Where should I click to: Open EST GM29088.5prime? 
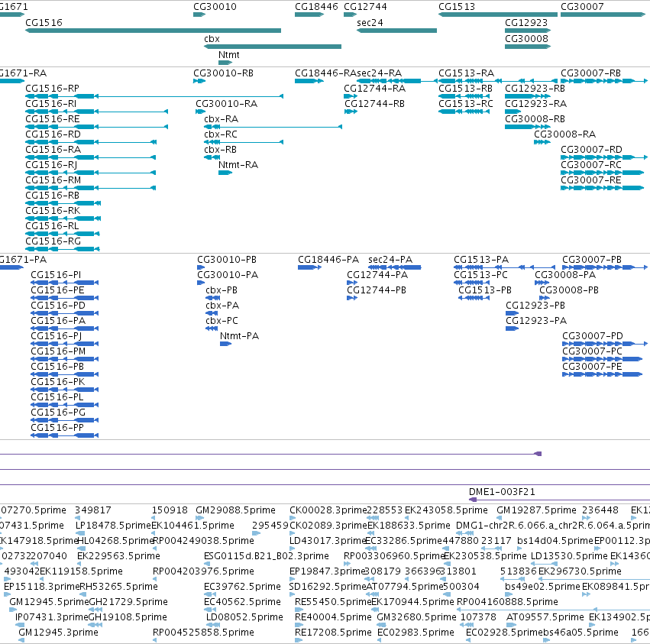click(235, 510)
